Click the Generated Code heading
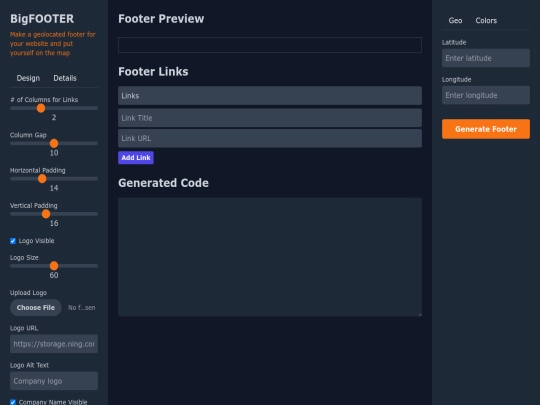This screenshot has height=405, width=540. pos(163,183)
